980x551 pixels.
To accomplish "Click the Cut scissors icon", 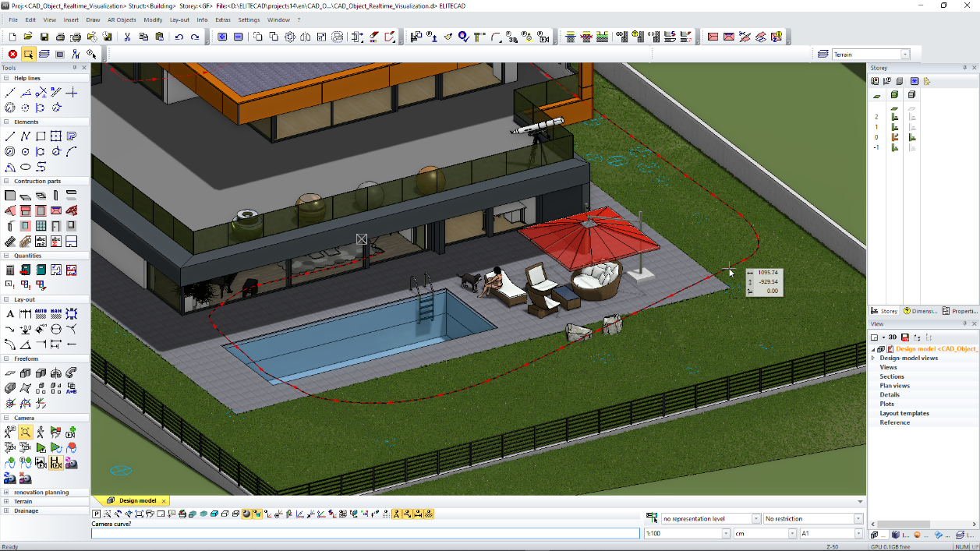I will click(x=129, y=37).
